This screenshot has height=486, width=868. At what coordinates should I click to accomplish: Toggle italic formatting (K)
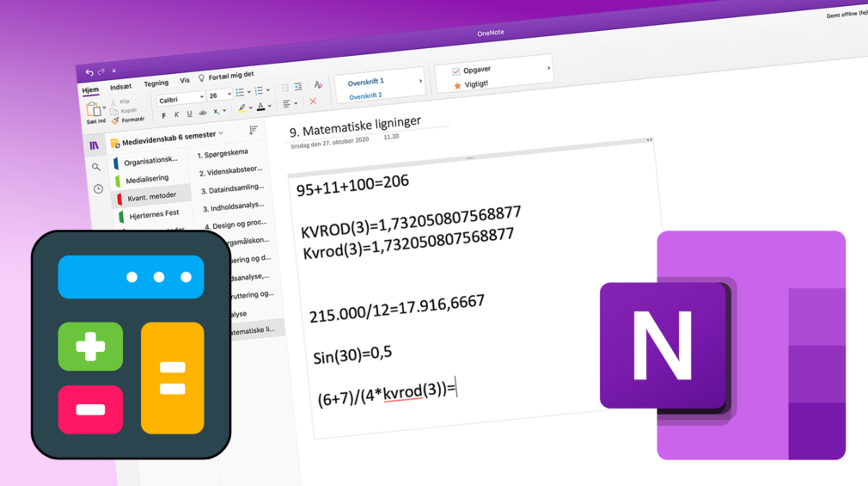coord(176,114)
